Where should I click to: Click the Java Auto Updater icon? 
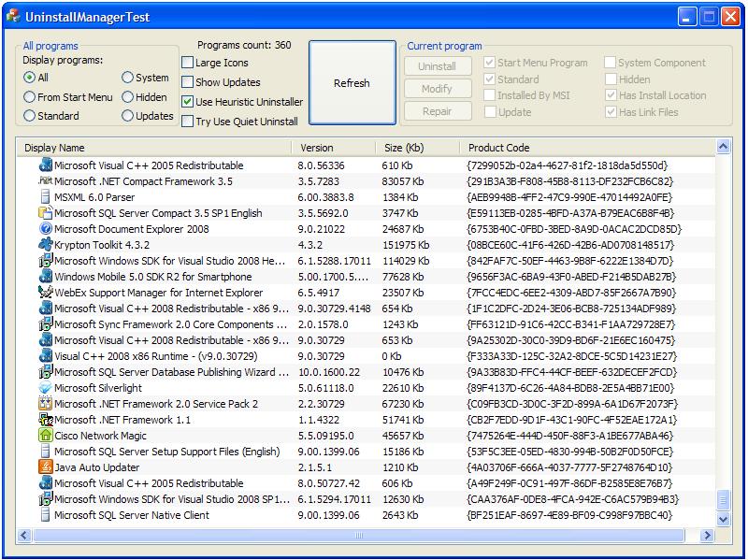[45, 467]
